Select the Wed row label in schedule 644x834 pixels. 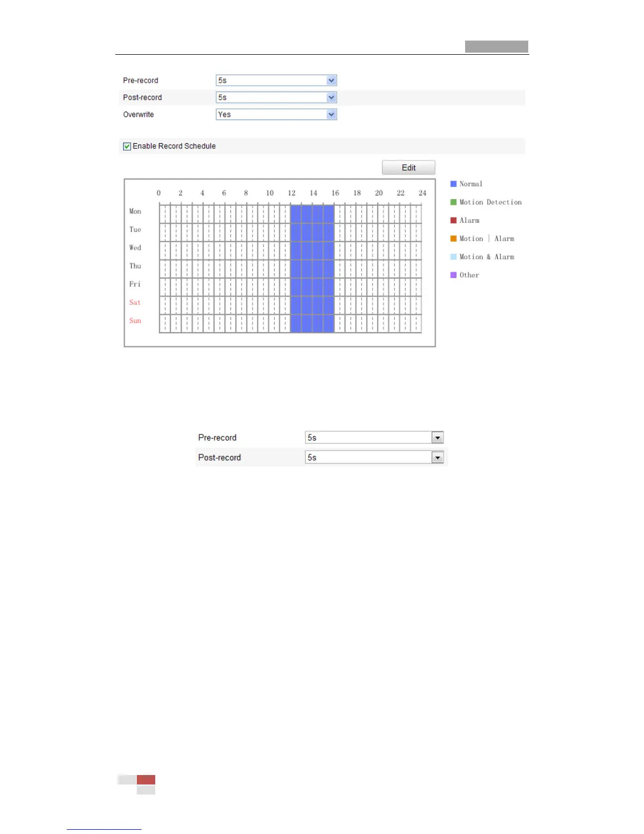[x=135, y=247]
